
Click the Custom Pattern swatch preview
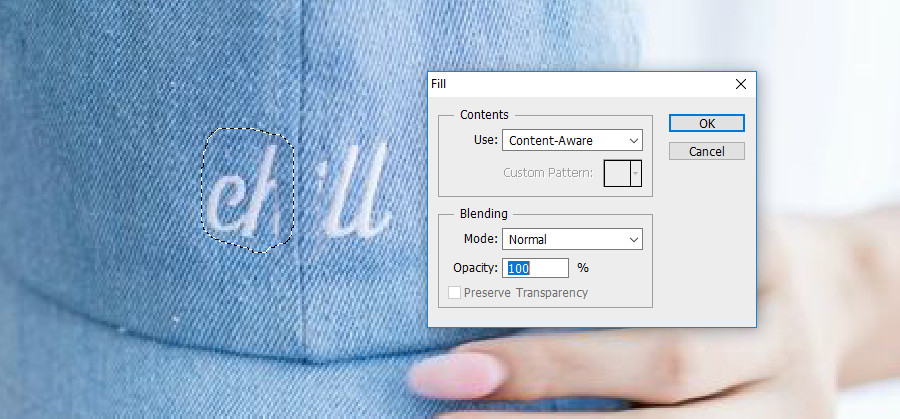617,173
